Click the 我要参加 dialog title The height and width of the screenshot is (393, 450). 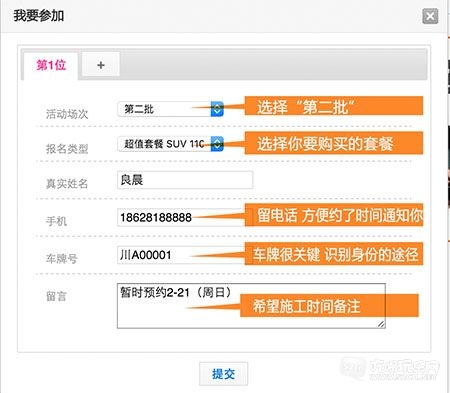[x=39, y=16]
